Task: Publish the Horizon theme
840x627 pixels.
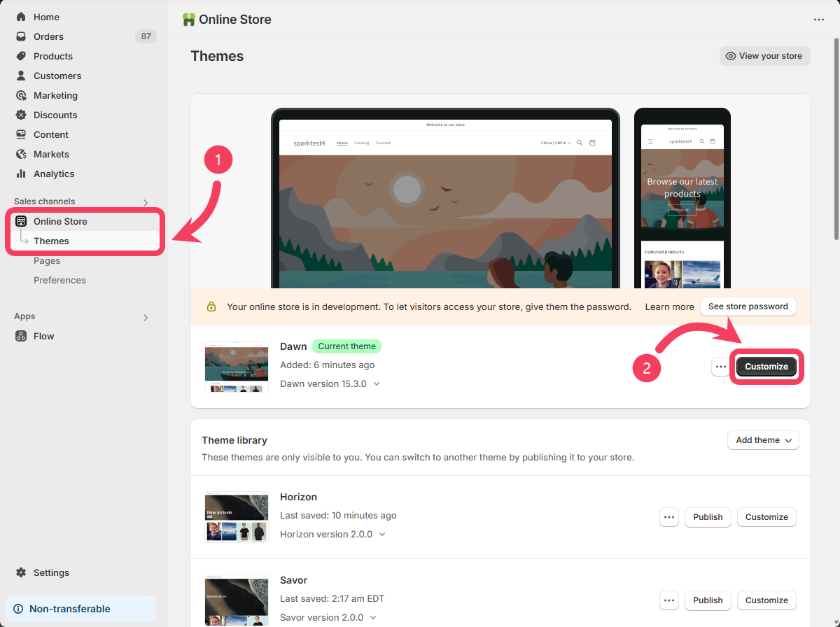Action: [708, 517]
